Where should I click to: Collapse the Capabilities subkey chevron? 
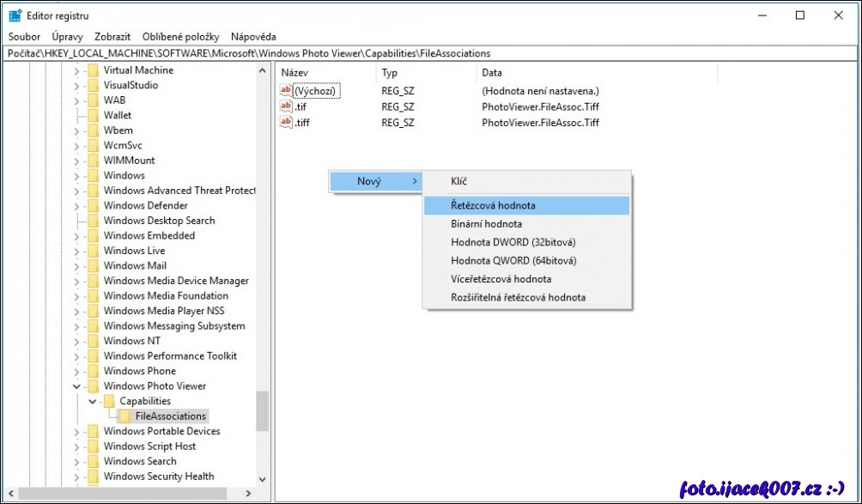(92, 401)
